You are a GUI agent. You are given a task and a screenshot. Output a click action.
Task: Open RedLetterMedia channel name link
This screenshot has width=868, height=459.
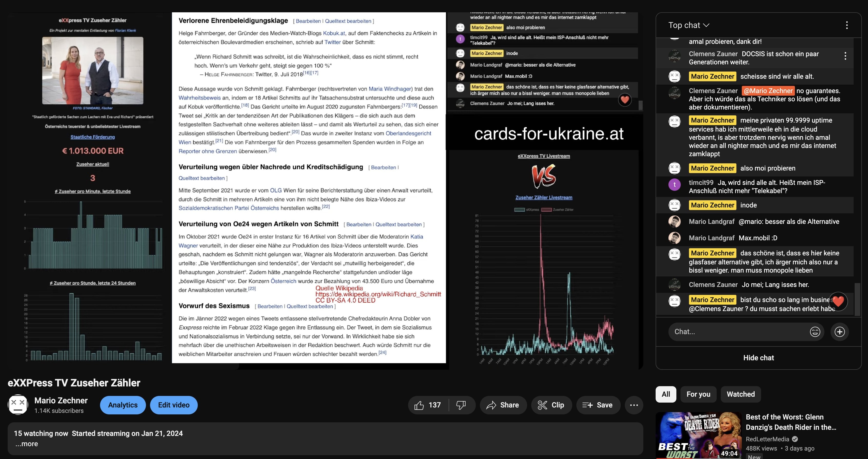tap(767, 439)
